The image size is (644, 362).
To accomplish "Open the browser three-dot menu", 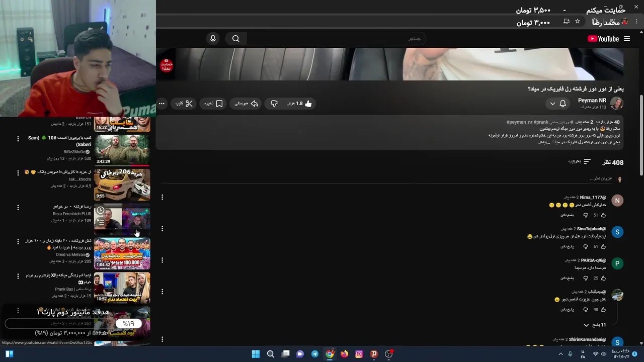I will pos(637,22).
